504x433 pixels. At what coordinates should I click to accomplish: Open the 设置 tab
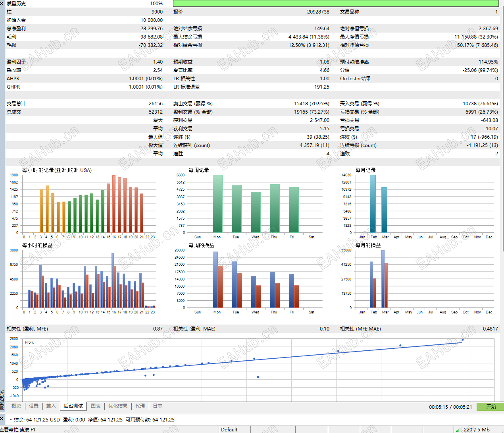[x=34, y=406]
